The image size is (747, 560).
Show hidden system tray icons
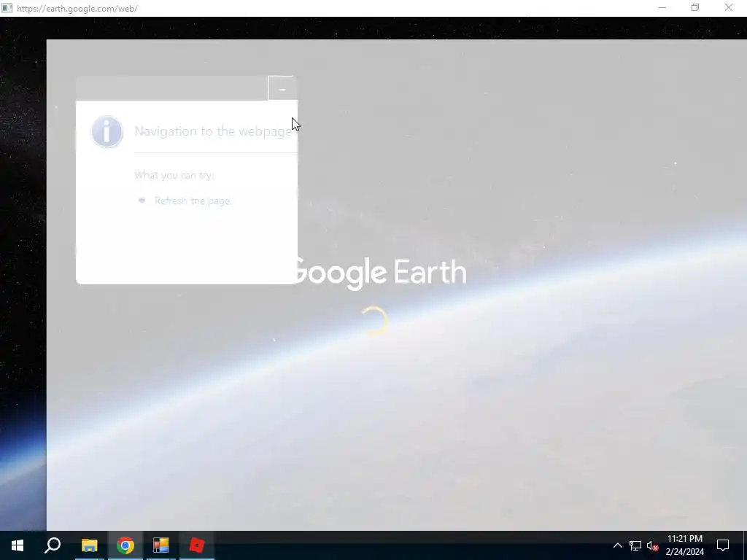[617, 545]
